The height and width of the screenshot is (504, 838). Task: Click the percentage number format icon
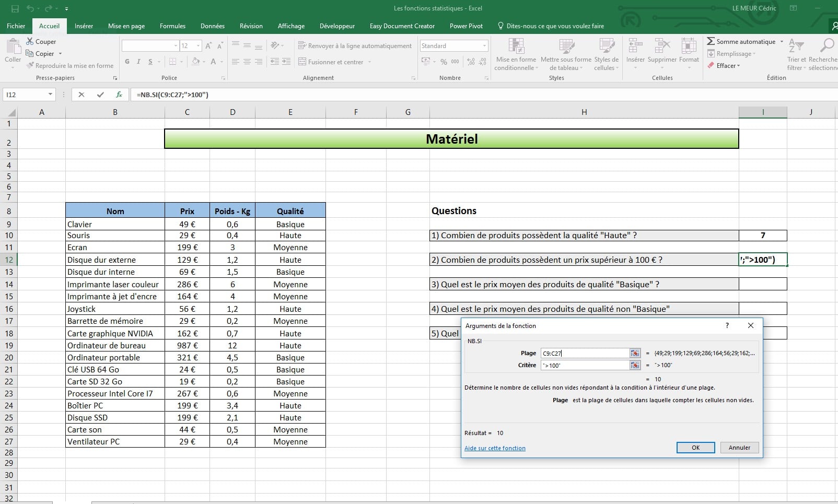pos(443,62)
